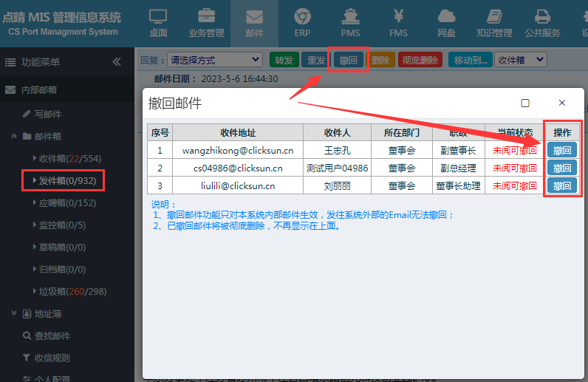Open 发件箱(0/932) folder
The image size is (588, 382).
point(64,180)
